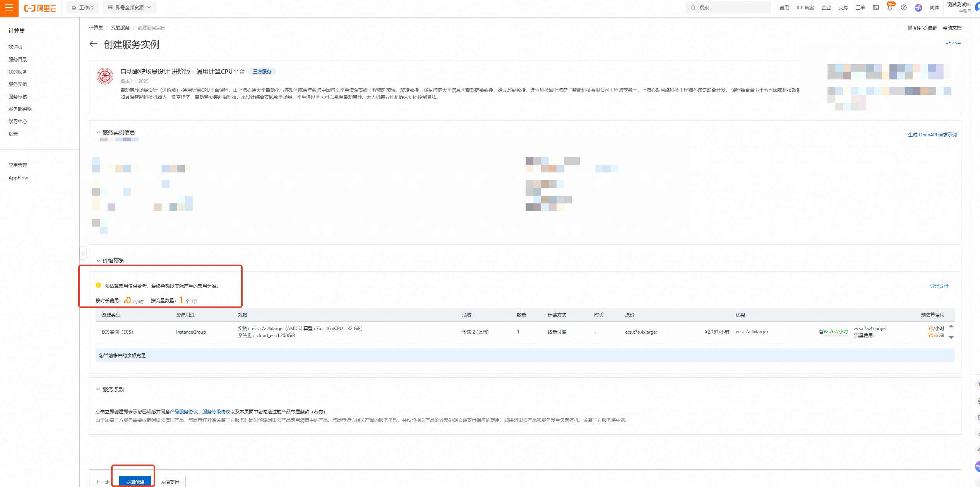The width and height of the screenshot is (980, 487).
Task: Click the 充值支付 button
Action: (x=170, y=482)
